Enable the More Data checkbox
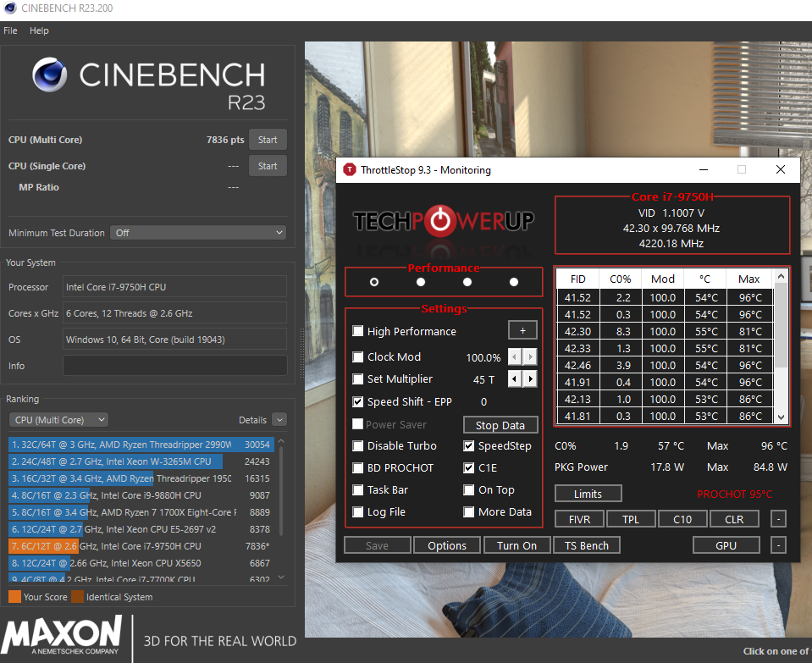812x663 pixels. pos(469,511)
